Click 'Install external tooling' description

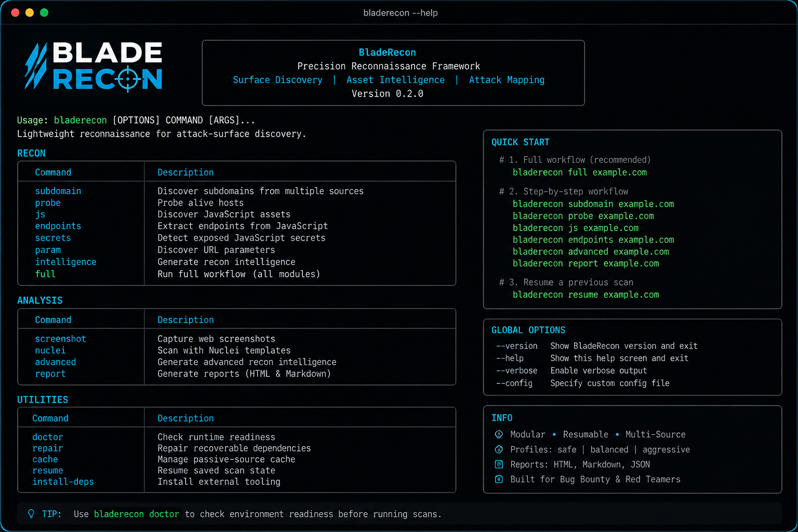[219, 482]
